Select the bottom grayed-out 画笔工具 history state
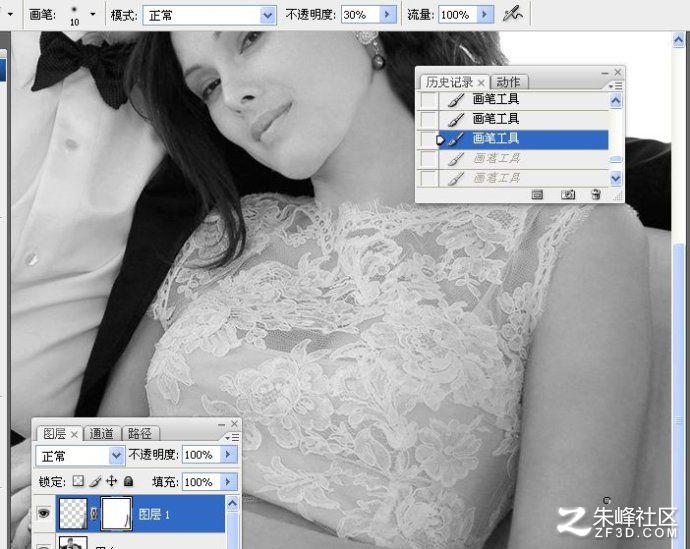Image resolution: width=690 pixels, height=549 pixels. (x=524, y=178)
